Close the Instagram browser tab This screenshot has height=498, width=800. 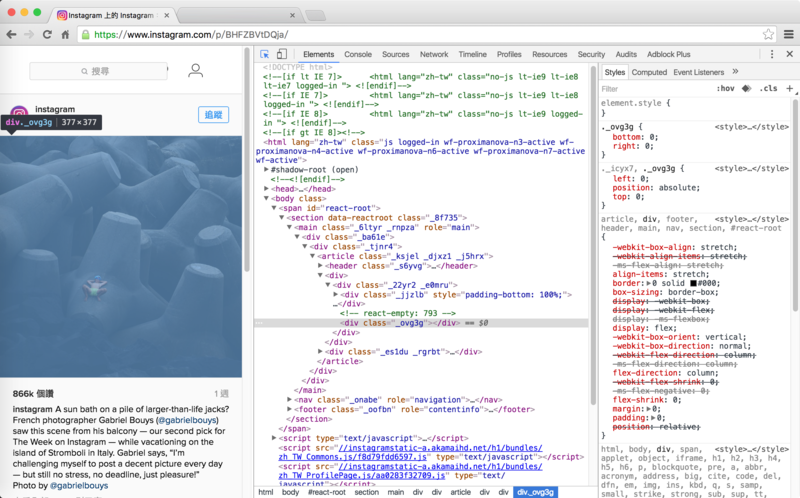click(x=166, y=15)
